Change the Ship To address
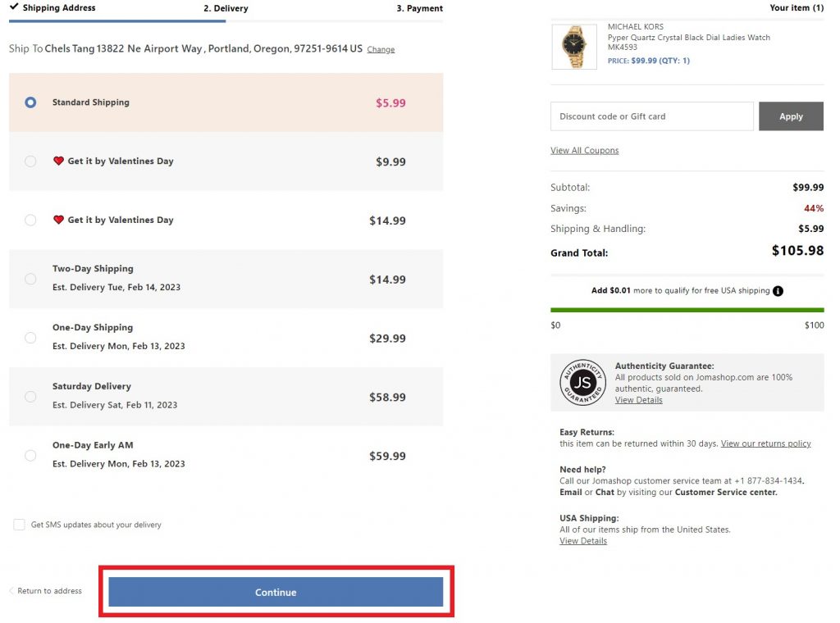The image size is (840, 623). click(381, 49)
